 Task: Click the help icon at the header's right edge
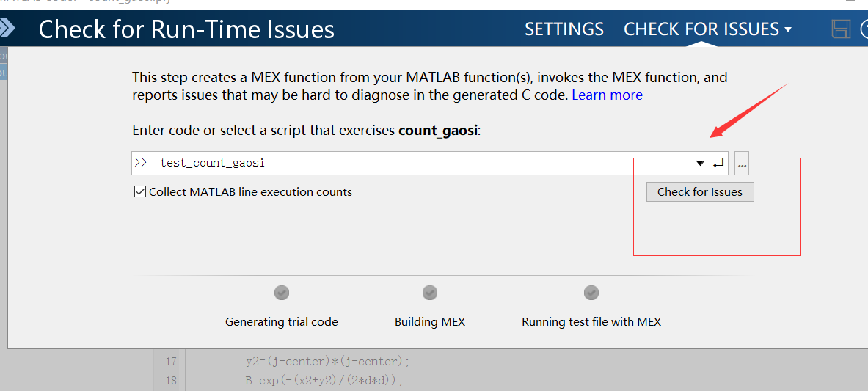(x=864, y=29)
